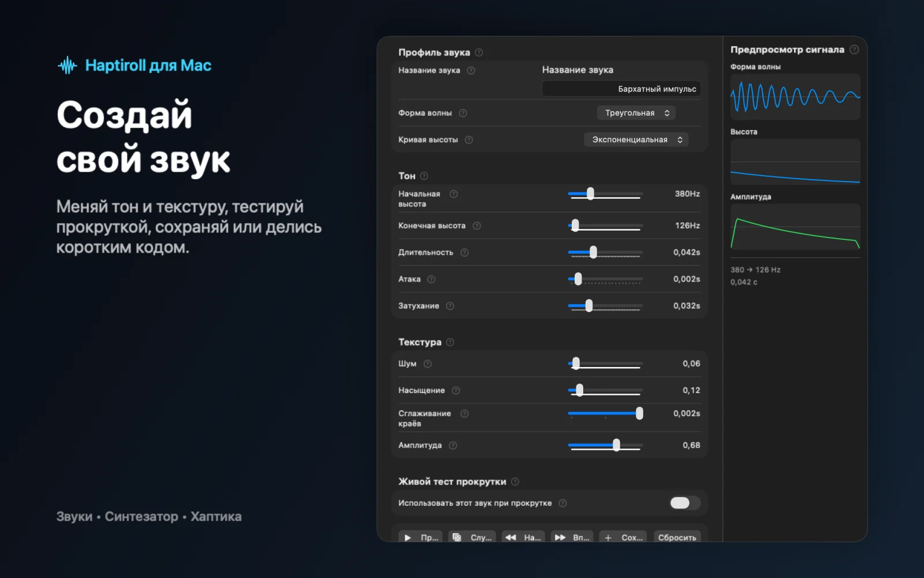Click the Конечная высота slider

605,226
